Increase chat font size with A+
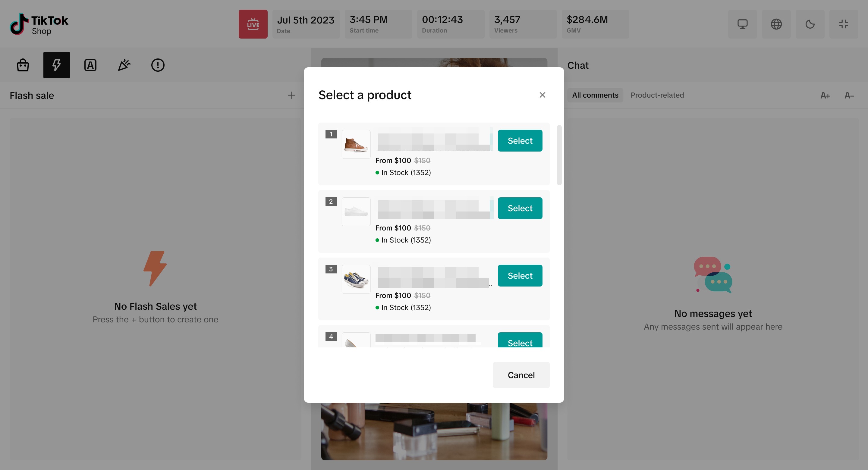Screen dimensions: 868x470 (x=825, y=96)
